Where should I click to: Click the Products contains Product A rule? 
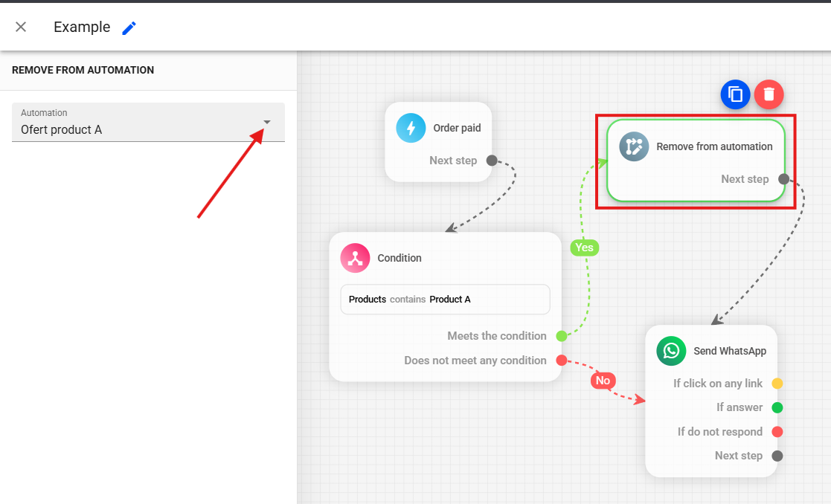(x=445, y=300)
